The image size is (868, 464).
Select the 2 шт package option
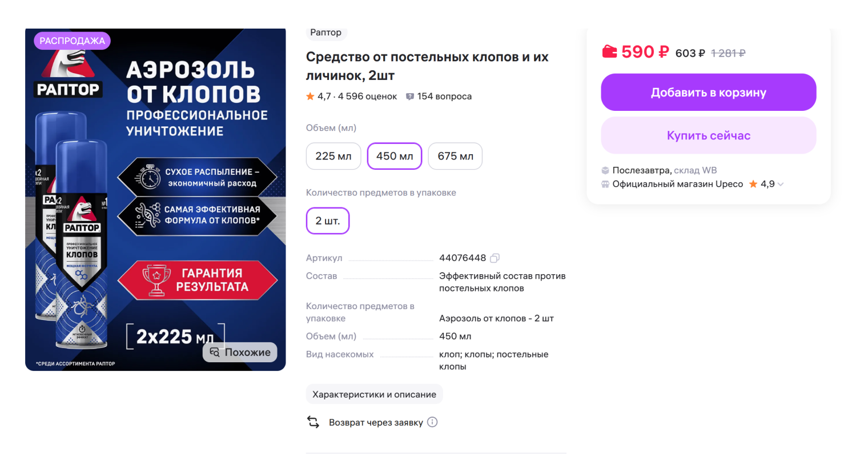click(327, 221)
